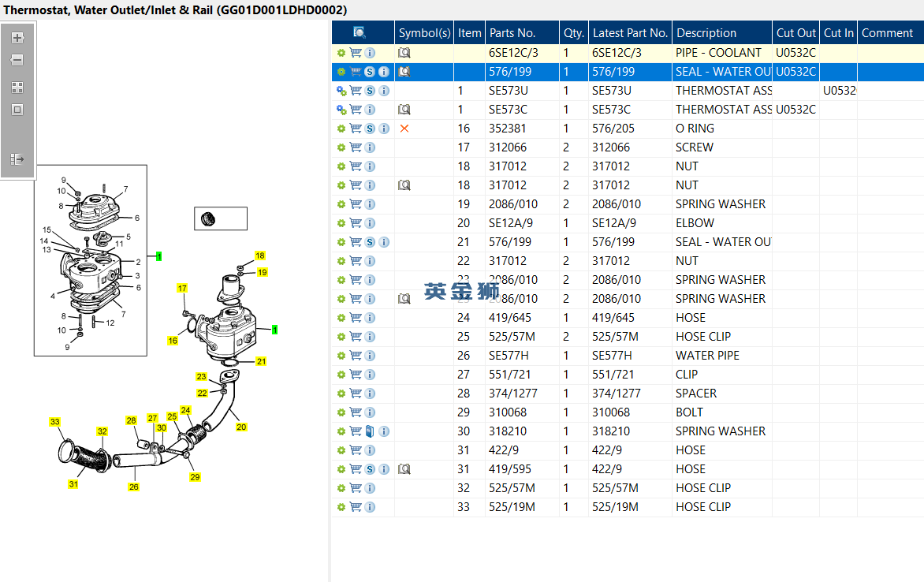Click the S icon in the O RING row

pos(370,128)
